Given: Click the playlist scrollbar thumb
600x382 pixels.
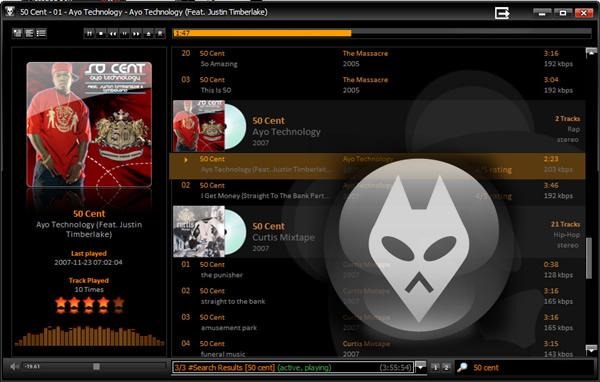Looking at the screenshot, I should tap(589, 258).
